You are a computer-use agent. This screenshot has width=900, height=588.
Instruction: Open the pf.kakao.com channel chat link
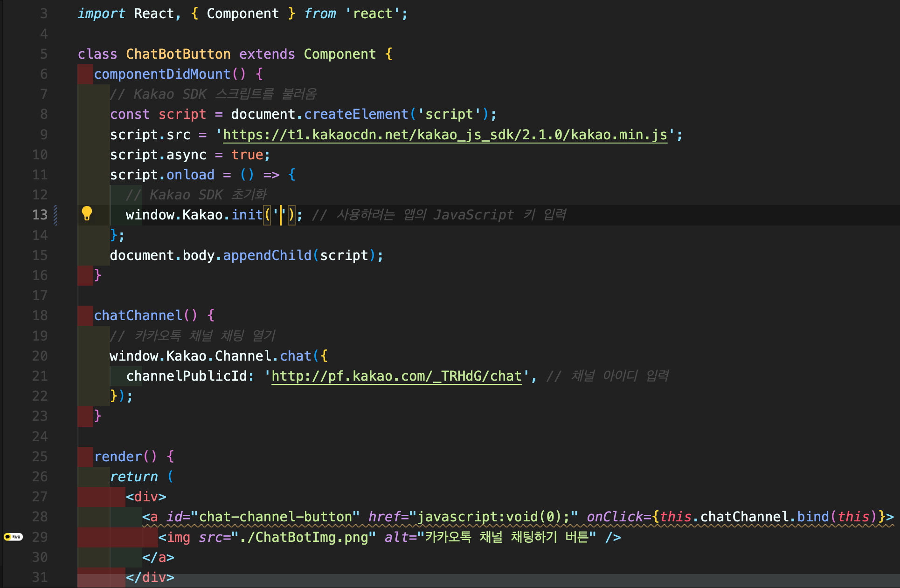396,376
